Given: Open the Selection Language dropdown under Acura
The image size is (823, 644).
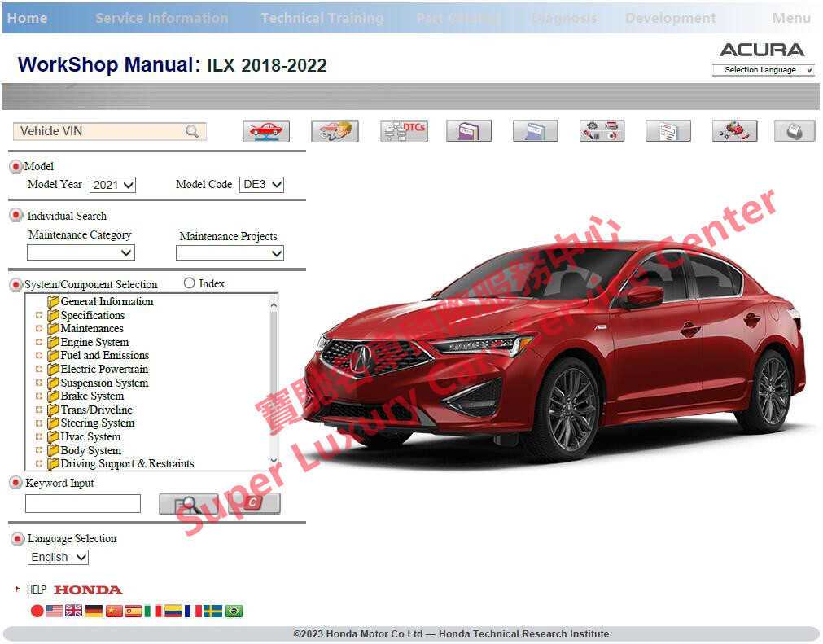Looking at the screenshot, I should [764, 70].
